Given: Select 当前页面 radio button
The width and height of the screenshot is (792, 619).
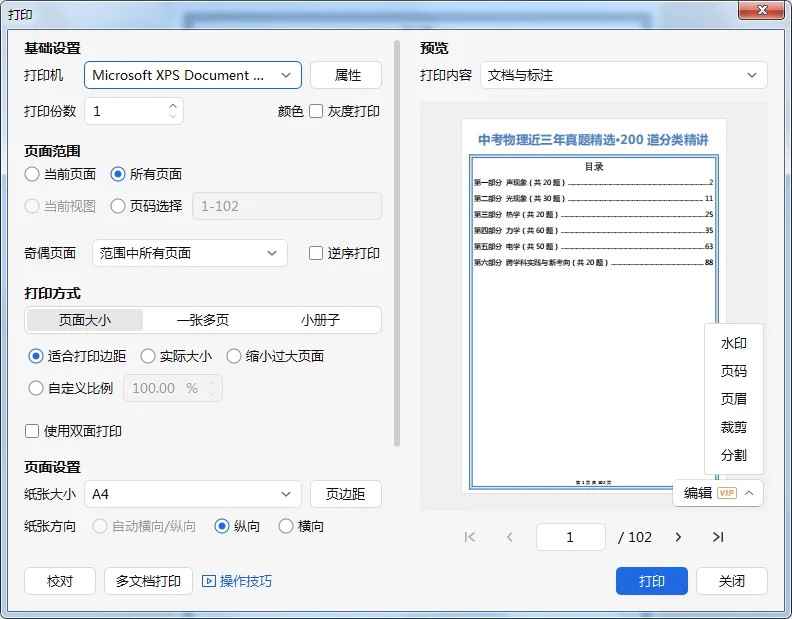Looking at the screenshot, I should (32, 174).
